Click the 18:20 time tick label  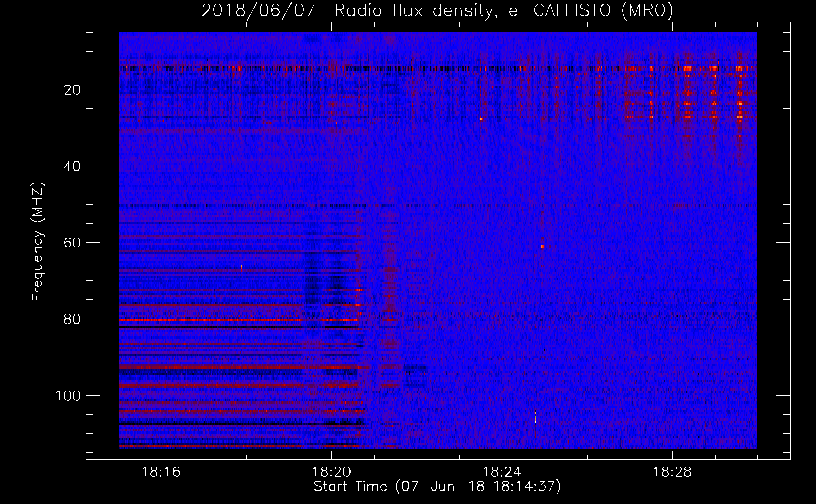tap(331, 472)
